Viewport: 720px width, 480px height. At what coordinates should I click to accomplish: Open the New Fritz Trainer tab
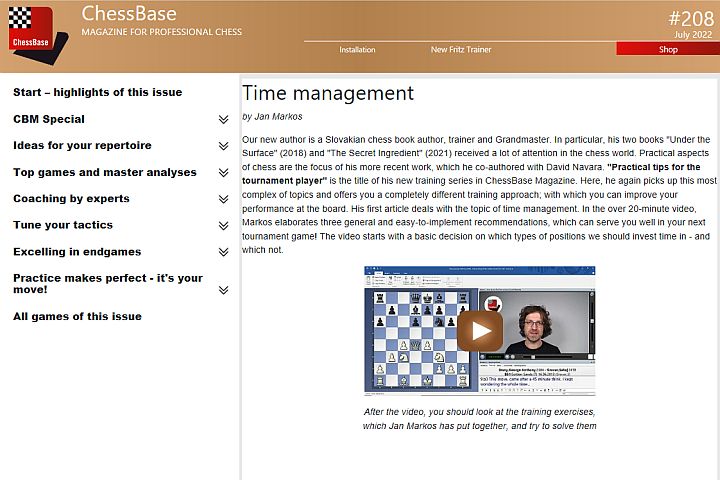click(x=461, y=50)
